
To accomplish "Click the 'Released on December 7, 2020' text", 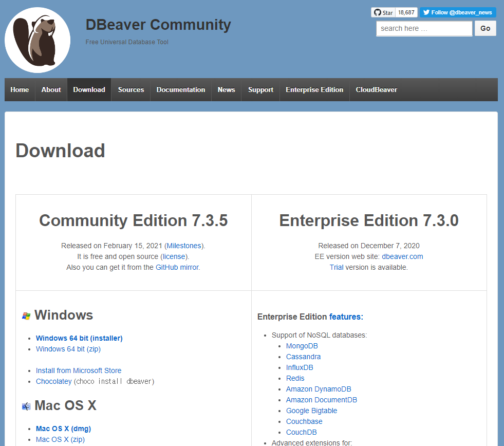I will pyautogui.click(x=369, y=246).
